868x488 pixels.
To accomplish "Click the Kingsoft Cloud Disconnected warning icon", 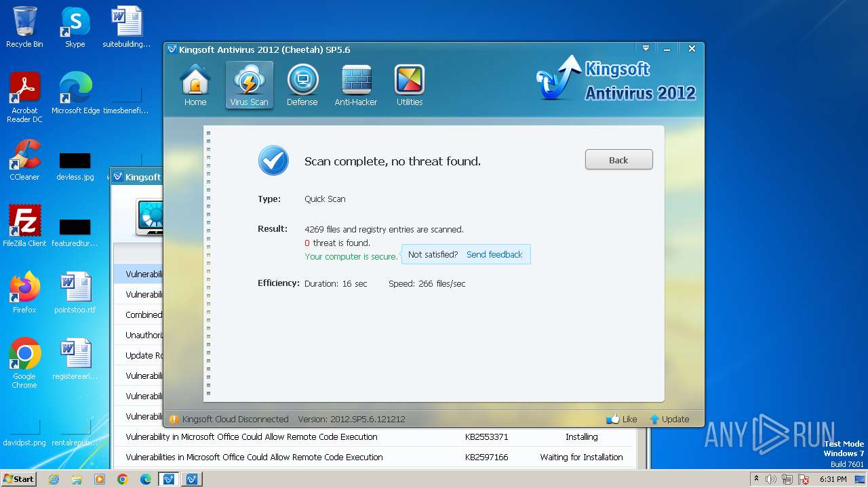I will coord(174,419).
